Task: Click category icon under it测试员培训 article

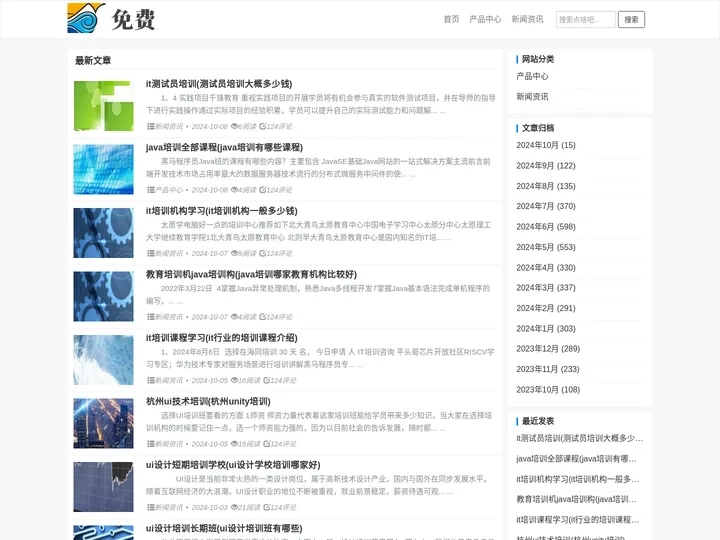Action: 151,126
